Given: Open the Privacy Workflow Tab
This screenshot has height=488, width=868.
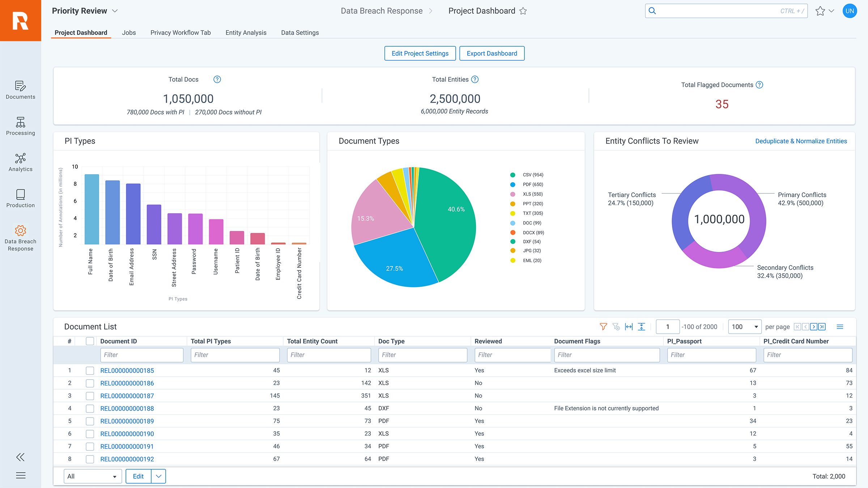Looking at the screenshot, I should coord(180,33).
